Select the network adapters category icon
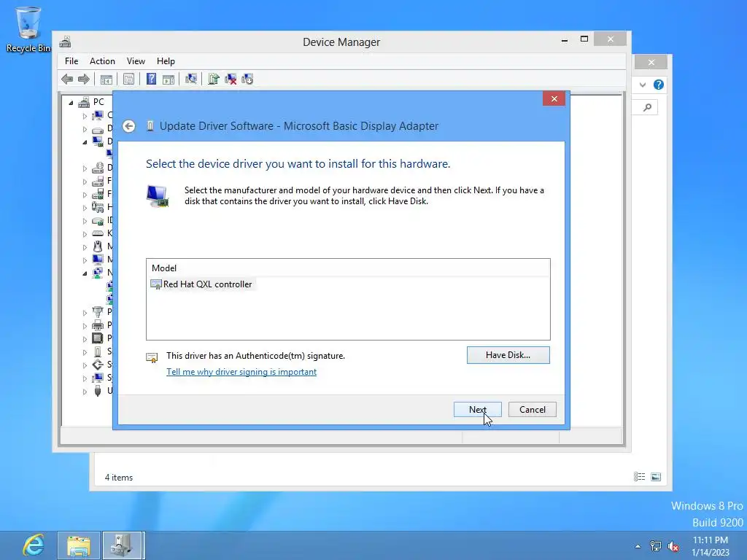Screen dimensions: 747x560 click(98, 273)
